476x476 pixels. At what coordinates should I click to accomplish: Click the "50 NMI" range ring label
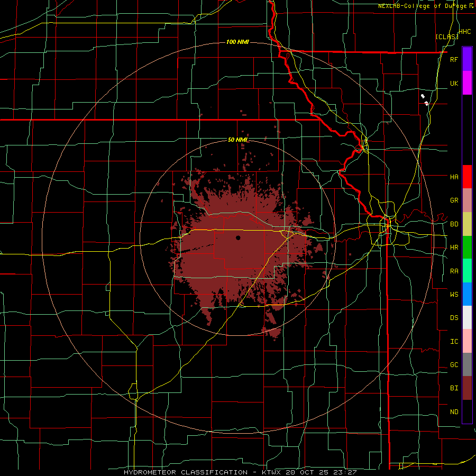coord(237,140)
